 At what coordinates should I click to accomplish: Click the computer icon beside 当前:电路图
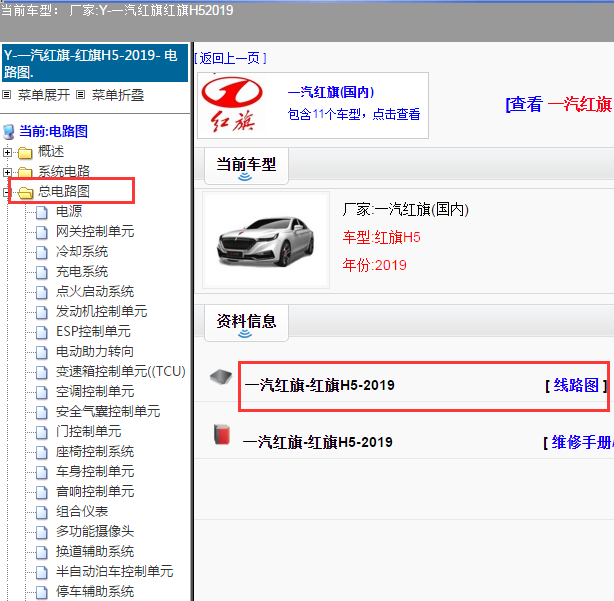coord(9,132)
